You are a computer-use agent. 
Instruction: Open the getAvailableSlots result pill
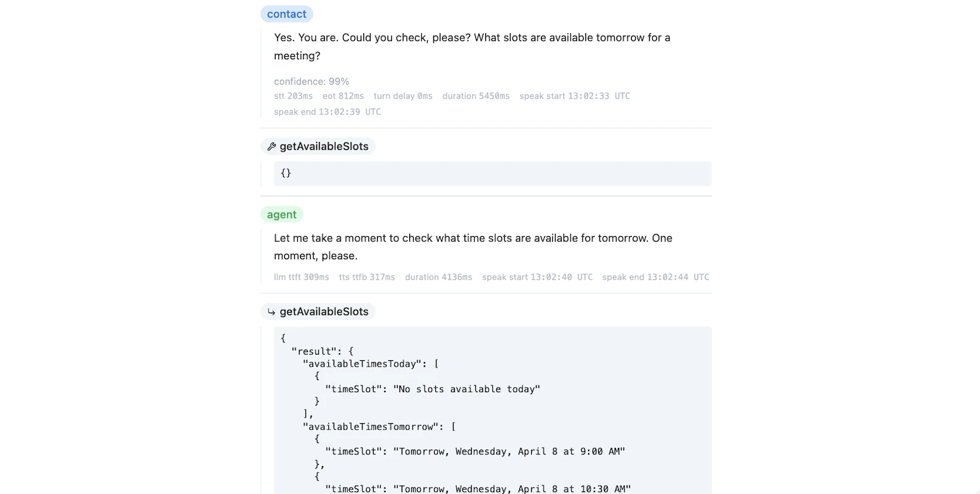(318, 312)
